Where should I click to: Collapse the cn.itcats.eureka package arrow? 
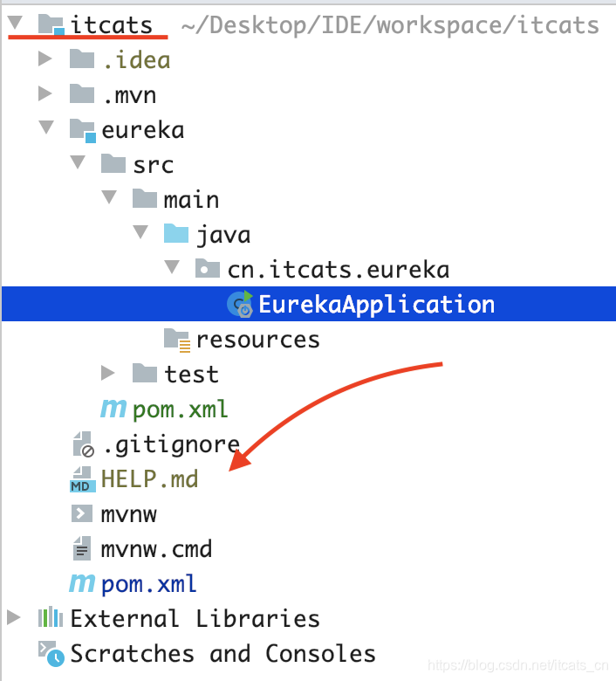tap(172, 266)
